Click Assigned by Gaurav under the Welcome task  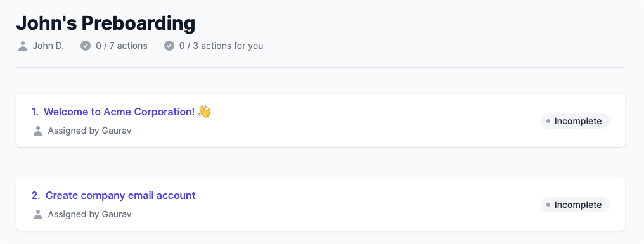tap(89, 131)
